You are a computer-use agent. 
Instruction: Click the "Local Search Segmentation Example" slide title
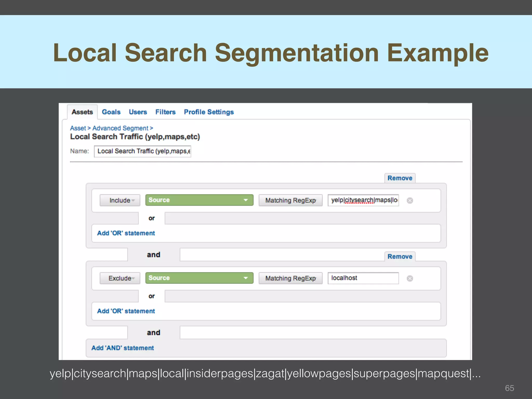tap(271, 53)
